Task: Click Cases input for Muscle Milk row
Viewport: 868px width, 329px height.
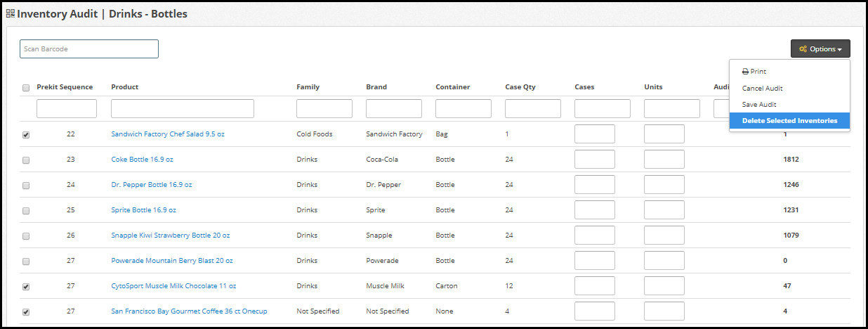Action: tap(595, 285)
